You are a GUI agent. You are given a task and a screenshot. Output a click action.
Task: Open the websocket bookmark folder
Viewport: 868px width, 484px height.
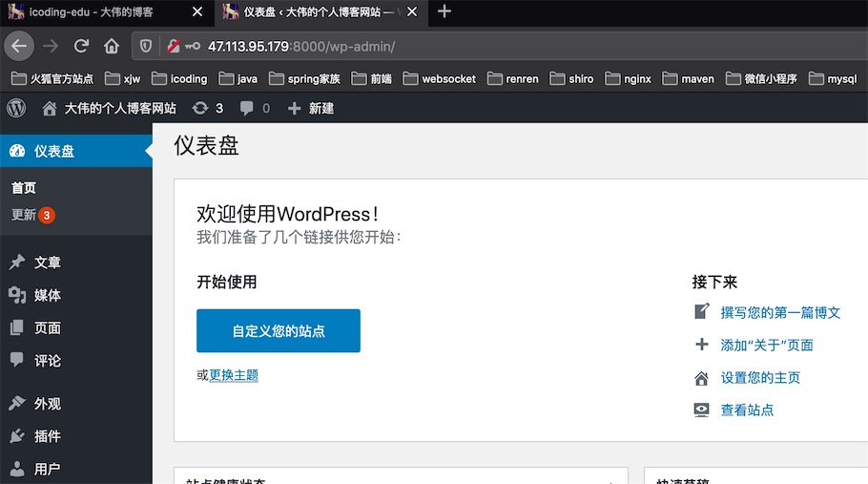pyautogui.click(x=440, y=78)
